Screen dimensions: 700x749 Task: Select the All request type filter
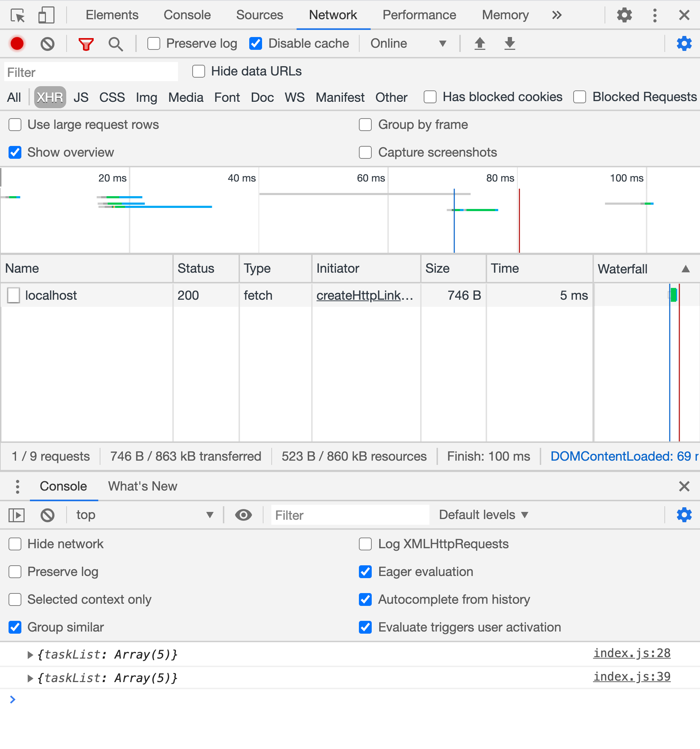point(14,98)
